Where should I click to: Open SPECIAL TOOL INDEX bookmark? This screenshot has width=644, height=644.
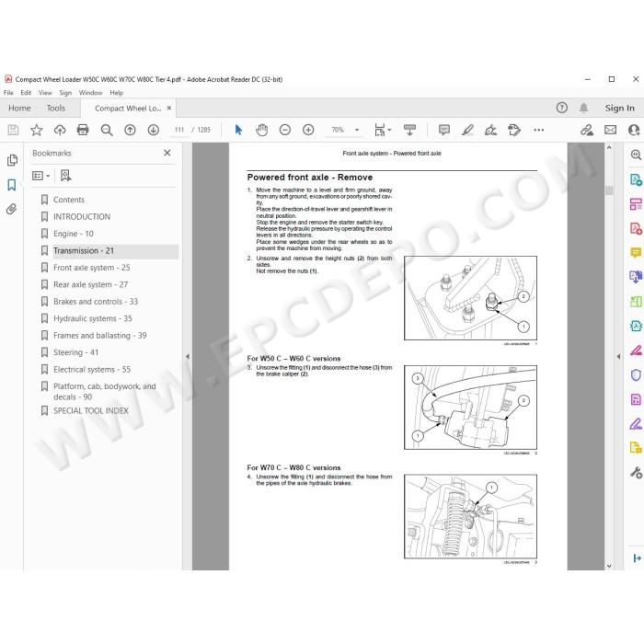pyautogui.click(x=91, y=410)
